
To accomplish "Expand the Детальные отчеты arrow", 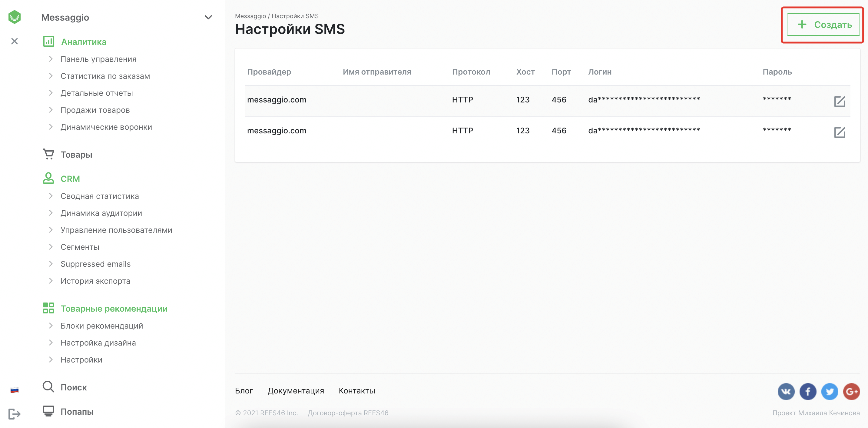I will 51,92.
